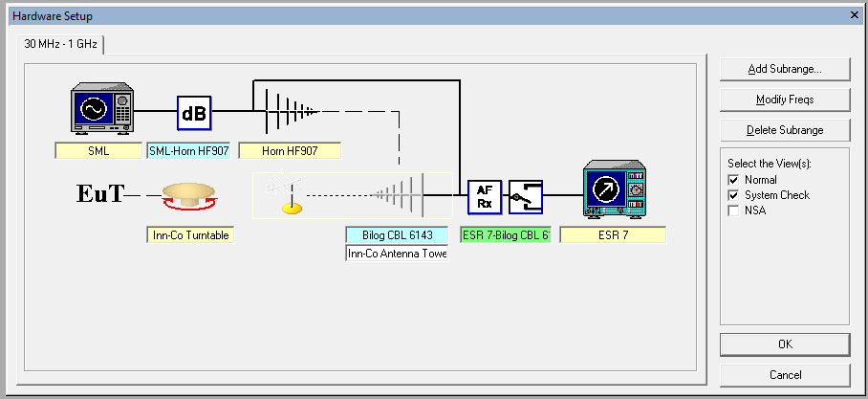Click the Bilog CBL 6143 label

(x=397, y=235)
